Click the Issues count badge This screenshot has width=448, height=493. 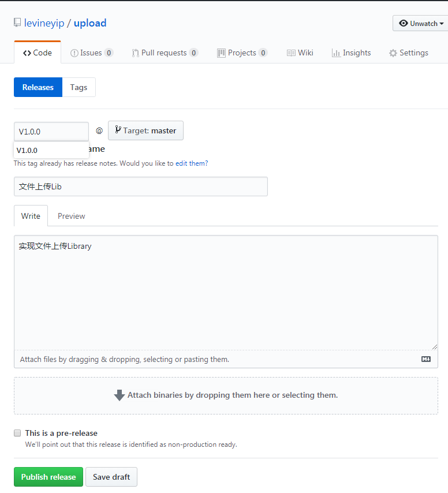coord(109,53)
